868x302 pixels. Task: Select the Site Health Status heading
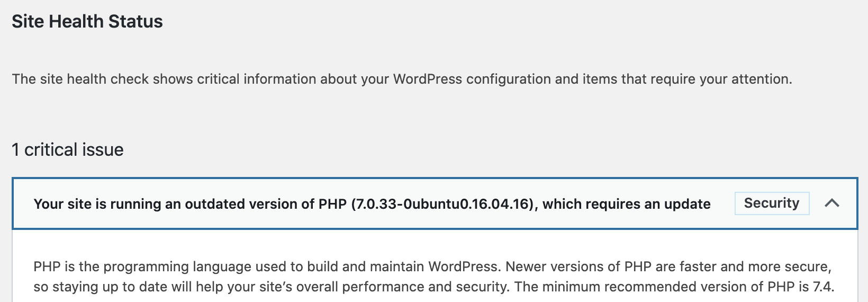[x=87, y=21]
